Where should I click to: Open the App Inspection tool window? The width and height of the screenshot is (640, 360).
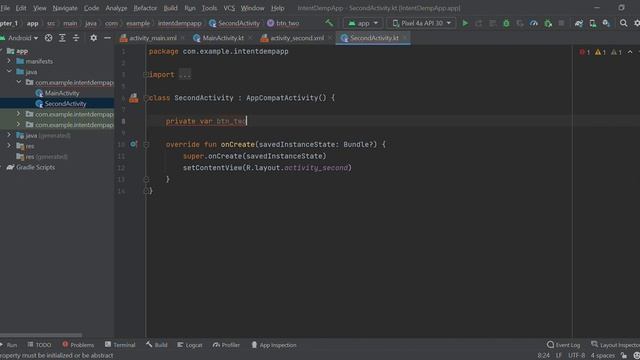(273, 345)
